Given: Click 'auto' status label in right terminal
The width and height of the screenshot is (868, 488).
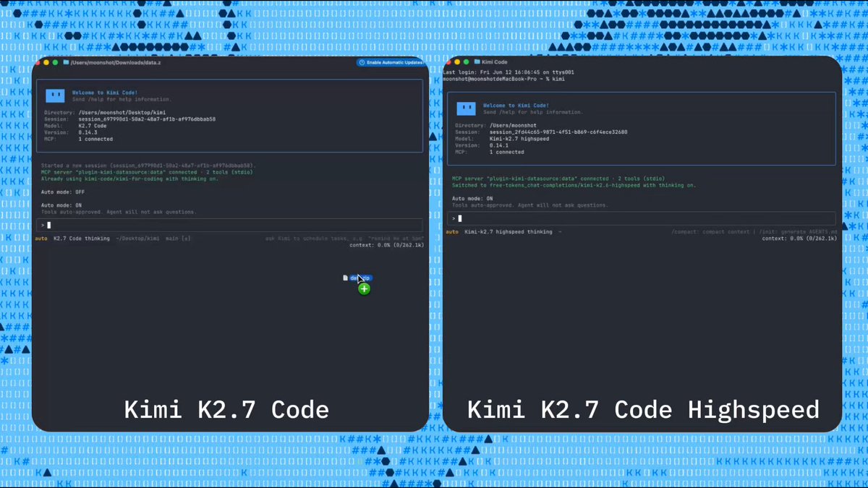Looking at the screenshot, I should (x=452, y=232).
